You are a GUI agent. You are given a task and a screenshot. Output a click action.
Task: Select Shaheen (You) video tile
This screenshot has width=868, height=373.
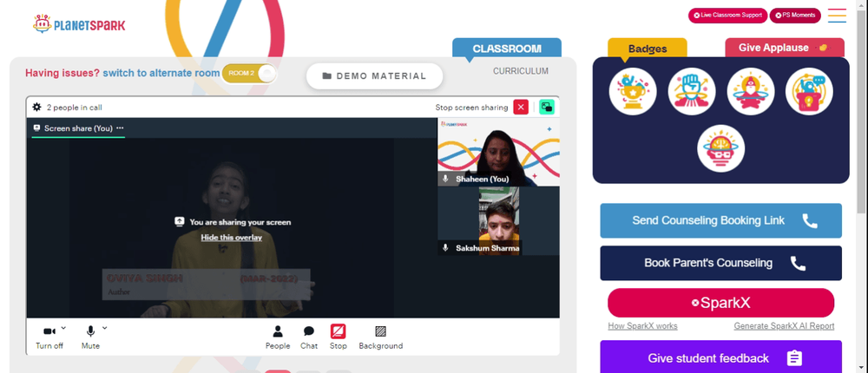coord(499,152)
